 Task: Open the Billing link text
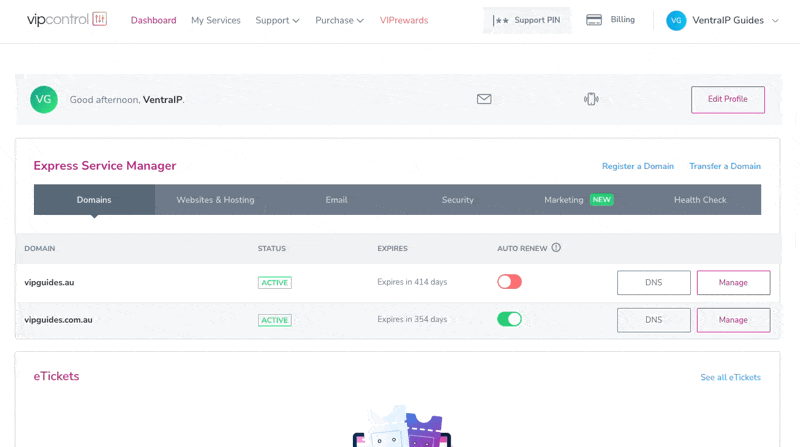click(x=622, y=19)
